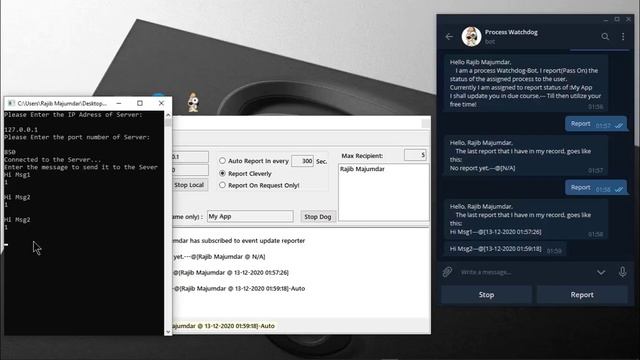Click the 127.0.0.1 line in console
Screen dimensions: 640x360
coord(21,130)
